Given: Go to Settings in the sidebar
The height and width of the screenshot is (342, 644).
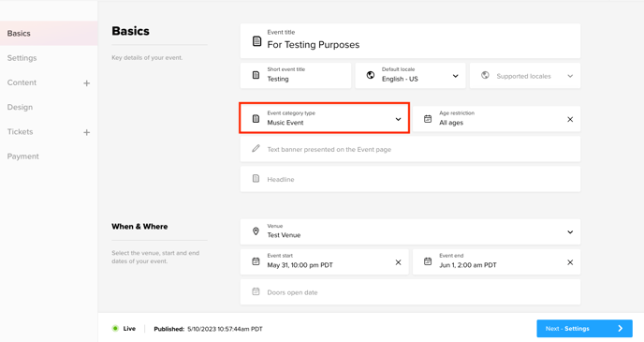Looking at the screenshot, I should tap(22, 58).
